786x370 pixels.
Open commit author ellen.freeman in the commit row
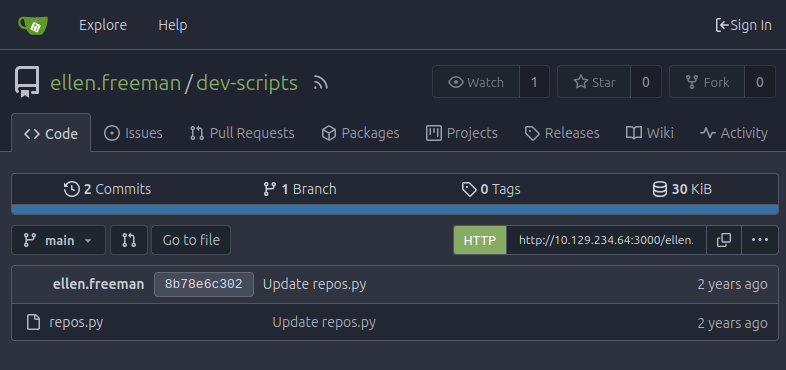[98, 284]
